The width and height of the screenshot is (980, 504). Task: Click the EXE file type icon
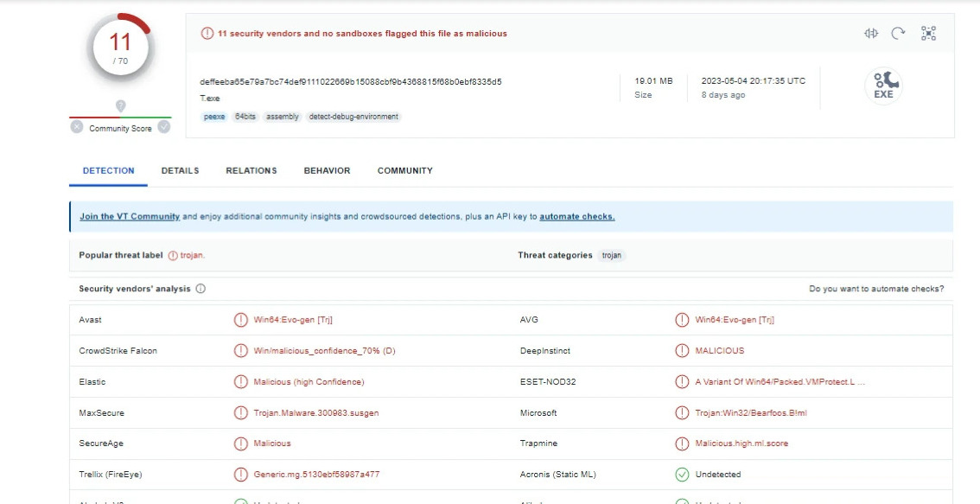[x=883, y=86]
